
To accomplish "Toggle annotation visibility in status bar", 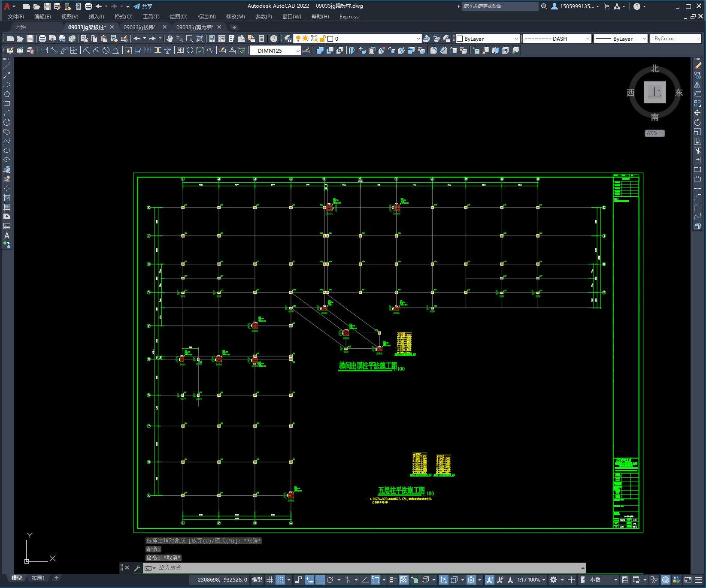I will point(489,580).
